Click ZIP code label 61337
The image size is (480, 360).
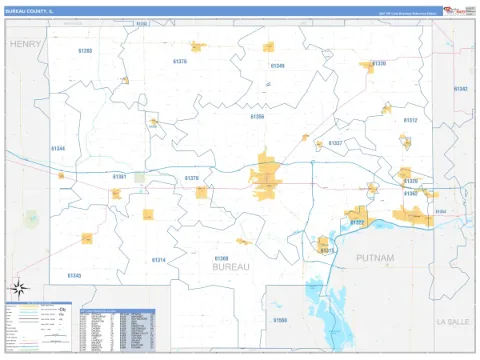pyautogui.click(x=335, y=143)
